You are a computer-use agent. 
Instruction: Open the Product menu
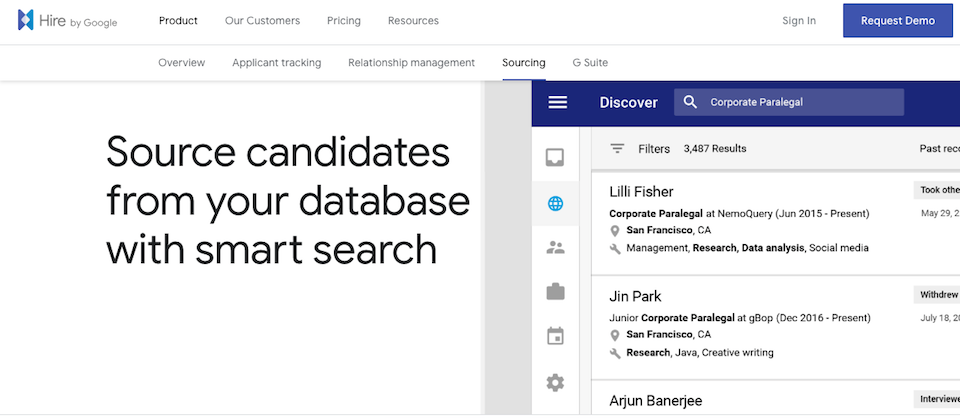point(178,21)
